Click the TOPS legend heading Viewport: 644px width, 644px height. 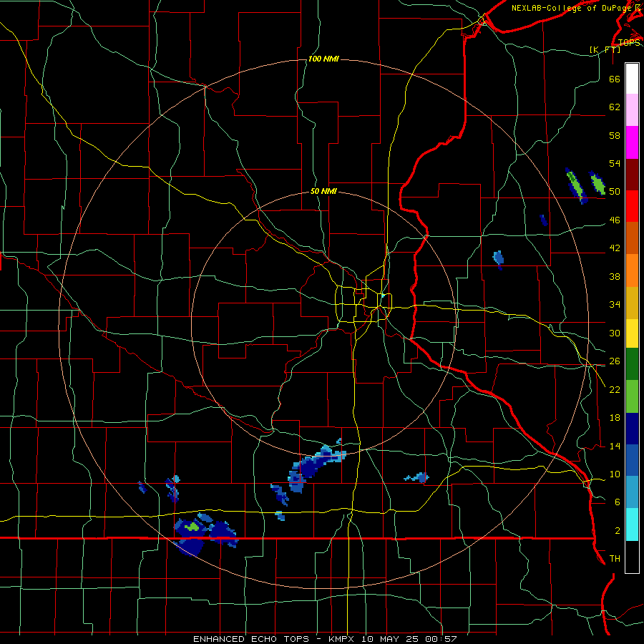point(629,42)
